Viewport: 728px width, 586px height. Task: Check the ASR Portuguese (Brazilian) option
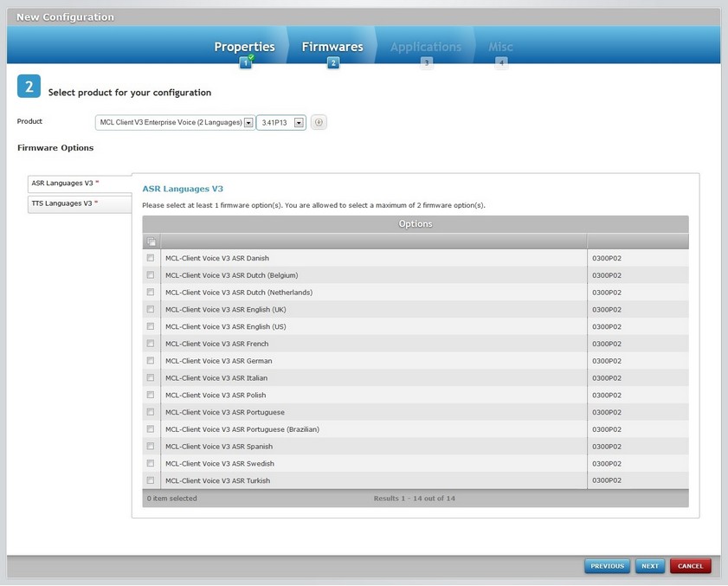(151, 429)
